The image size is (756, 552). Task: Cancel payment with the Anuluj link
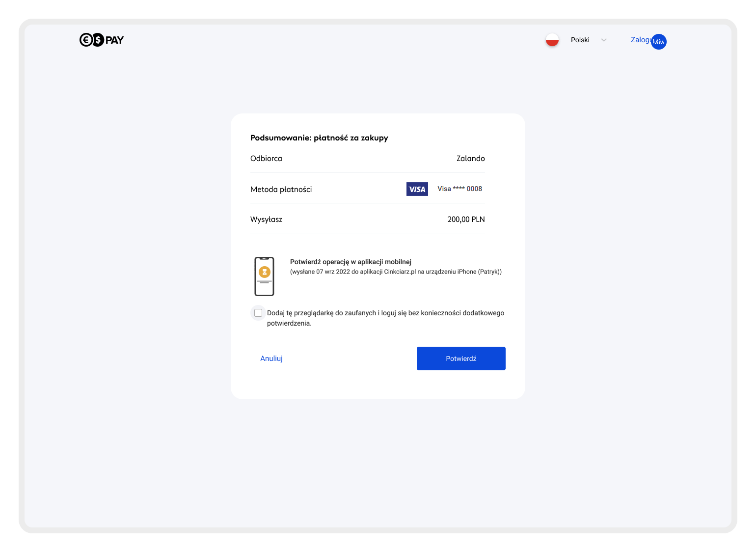tap(271, 359)
